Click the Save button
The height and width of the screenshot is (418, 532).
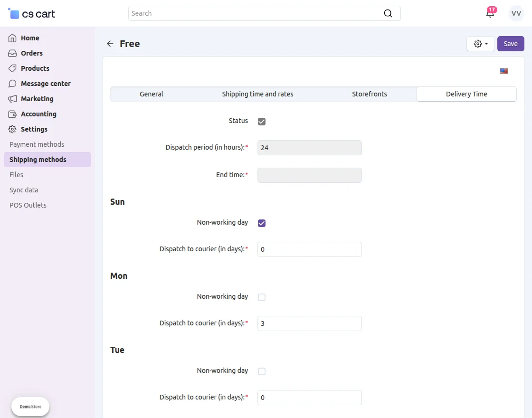[x=511, y=43]
